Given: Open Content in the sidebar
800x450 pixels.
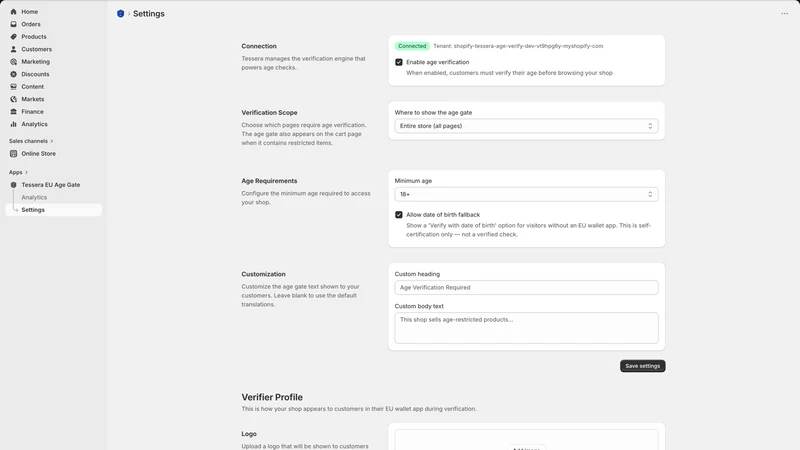Looking at the screenshot, I should [x=54, y=87].
